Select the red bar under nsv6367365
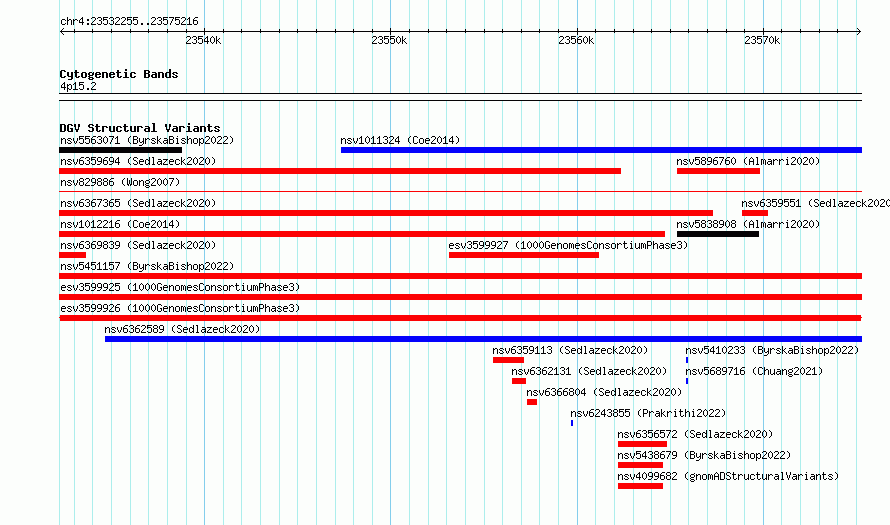 (386, 213)
